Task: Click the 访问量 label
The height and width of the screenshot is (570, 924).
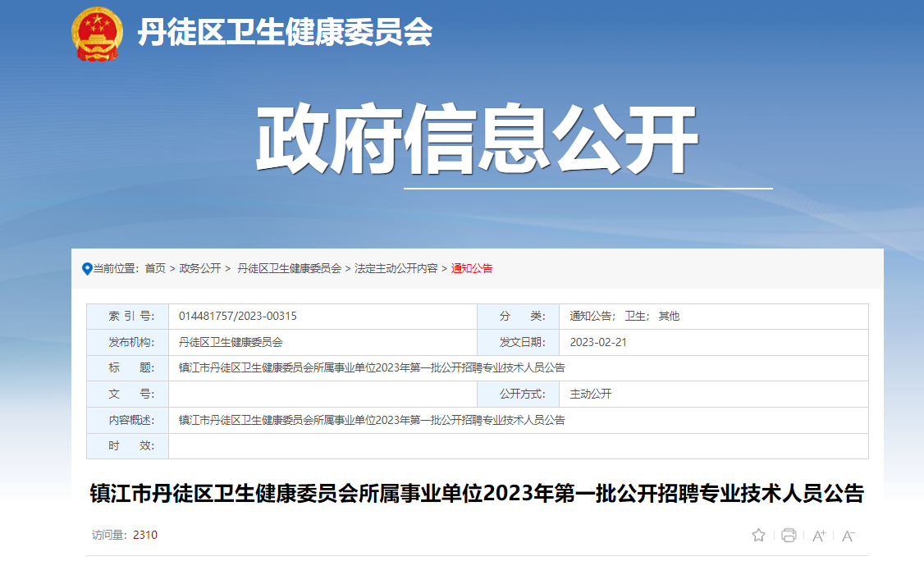Action: click(110, 536)
